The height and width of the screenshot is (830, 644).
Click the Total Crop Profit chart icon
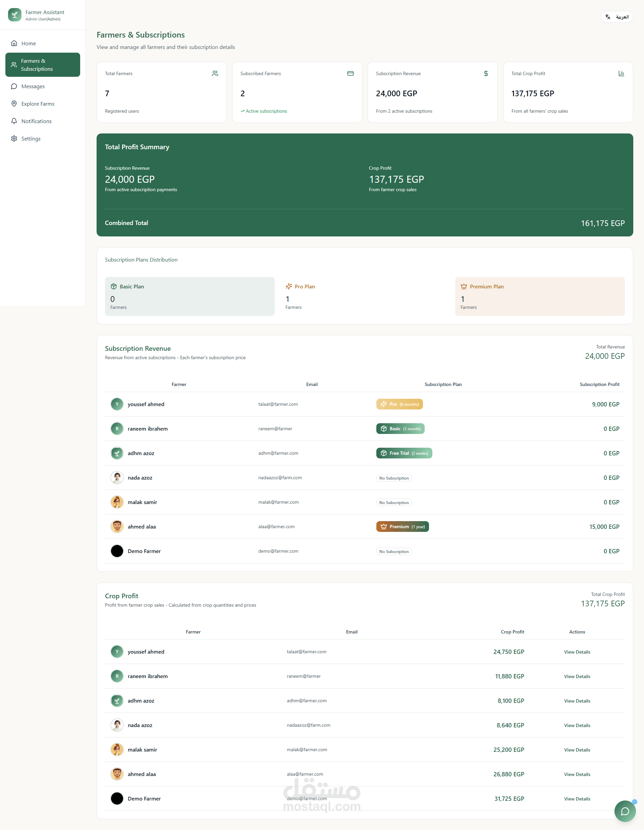click(621, 73)
